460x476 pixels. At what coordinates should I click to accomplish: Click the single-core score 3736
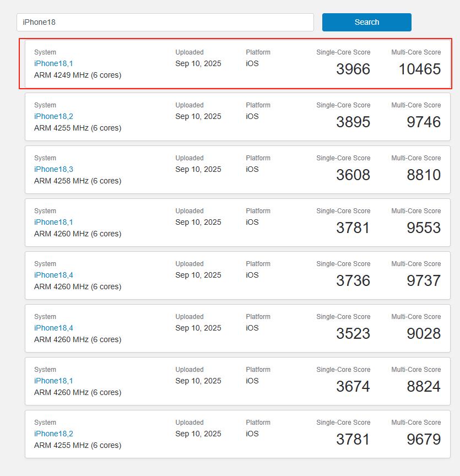point(353,281)
